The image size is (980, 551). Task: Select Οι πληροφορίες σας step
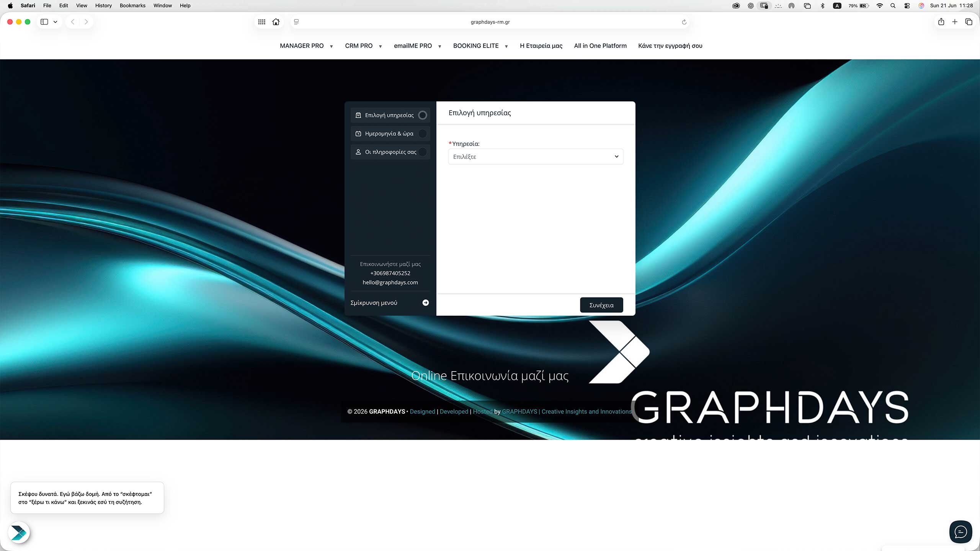[390, 152]
